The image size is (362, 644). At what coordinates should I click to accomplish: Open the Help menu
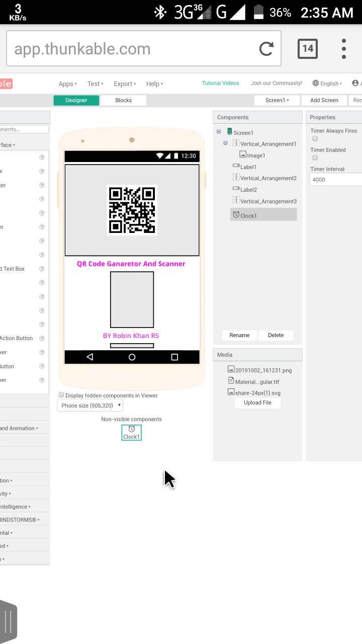pyautogui.click(x=154, y=84)
